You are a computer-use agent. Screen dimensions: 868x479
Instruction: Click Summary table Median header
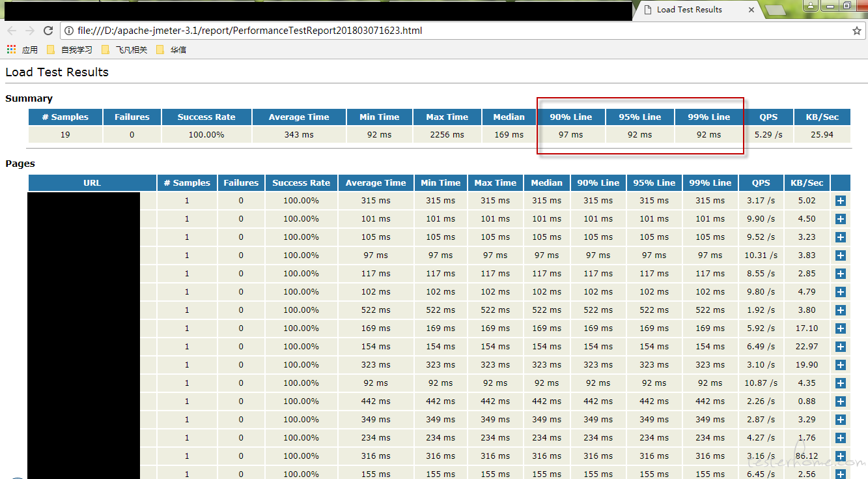tap(509, 117)
